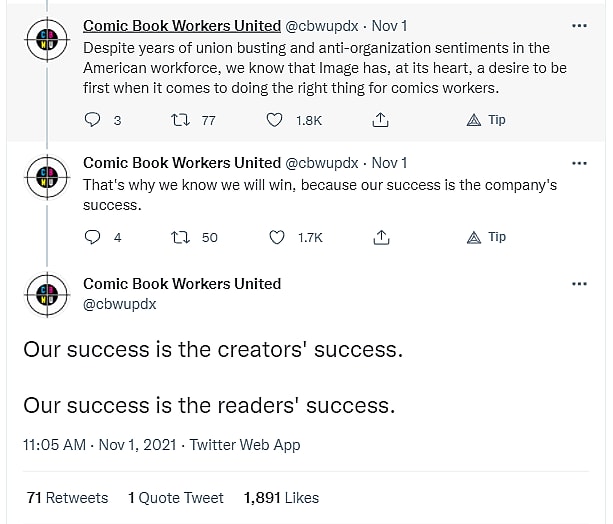Reply to the "we will win" tweet
Screen dimensions: 613x524
pyautogui.click(x=93, y=237)
